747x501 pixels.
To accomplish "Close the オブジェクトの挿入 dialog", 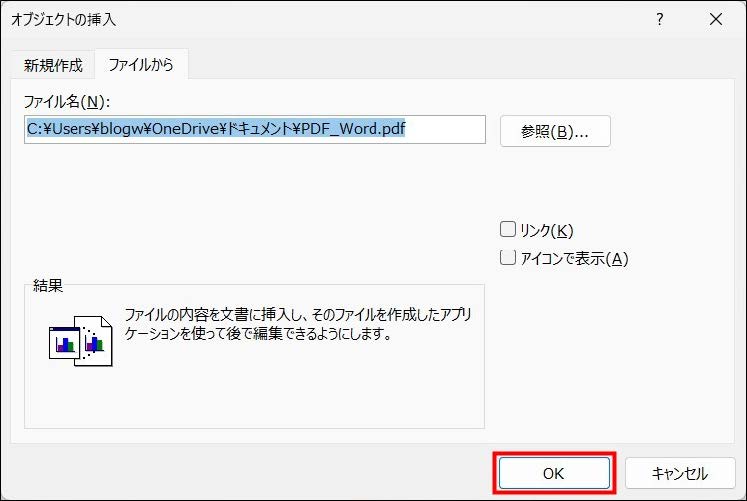I will (x=715, y=20).
